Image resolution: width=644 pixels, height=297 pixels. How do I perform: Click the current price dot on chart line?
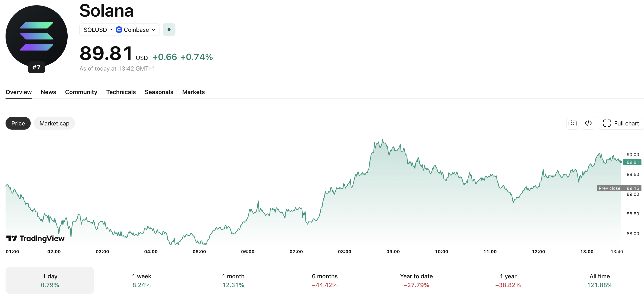click(620, 162)
